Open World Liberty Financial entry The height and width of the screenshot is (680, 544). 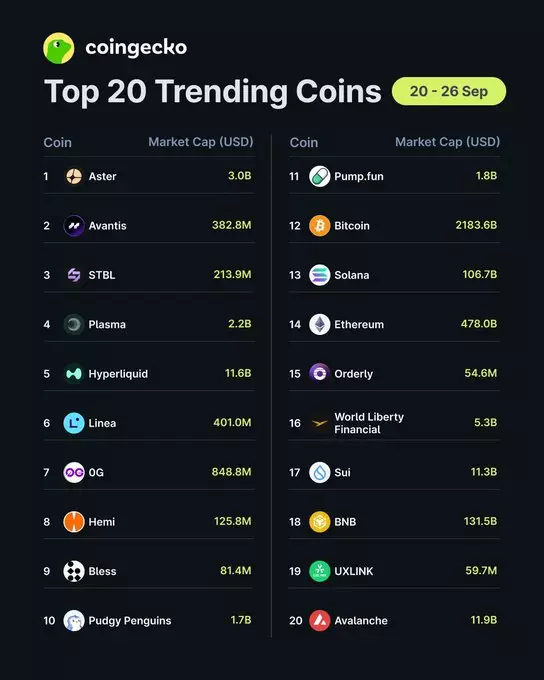coord(369,423)
